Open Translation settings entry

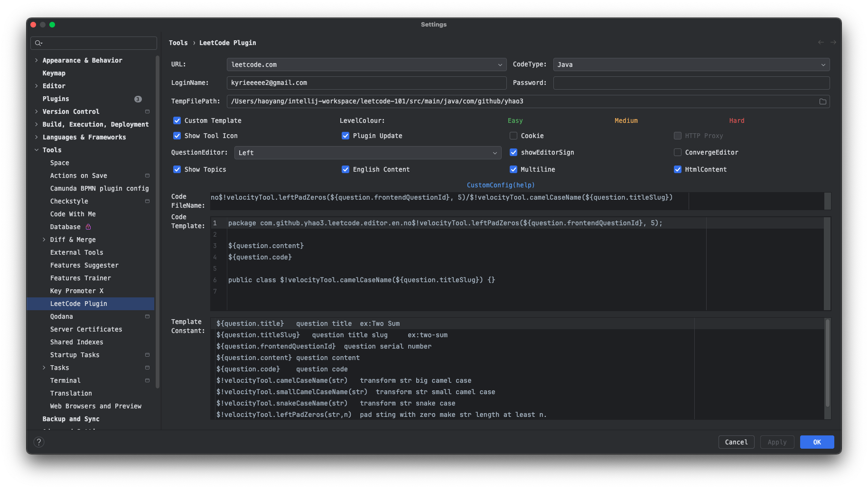click(x=71, y=393)
